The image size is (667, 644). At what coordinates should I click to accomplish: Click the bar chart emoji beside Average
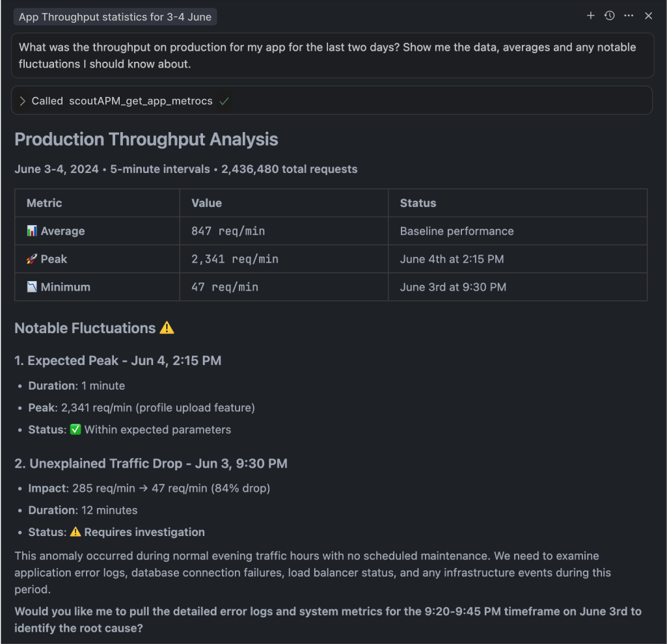31,231
